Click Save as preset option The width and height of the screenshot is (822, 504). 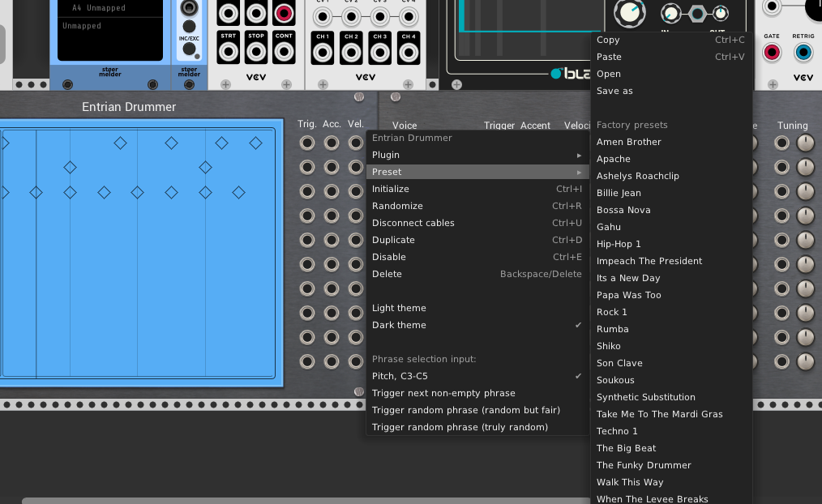671,92
